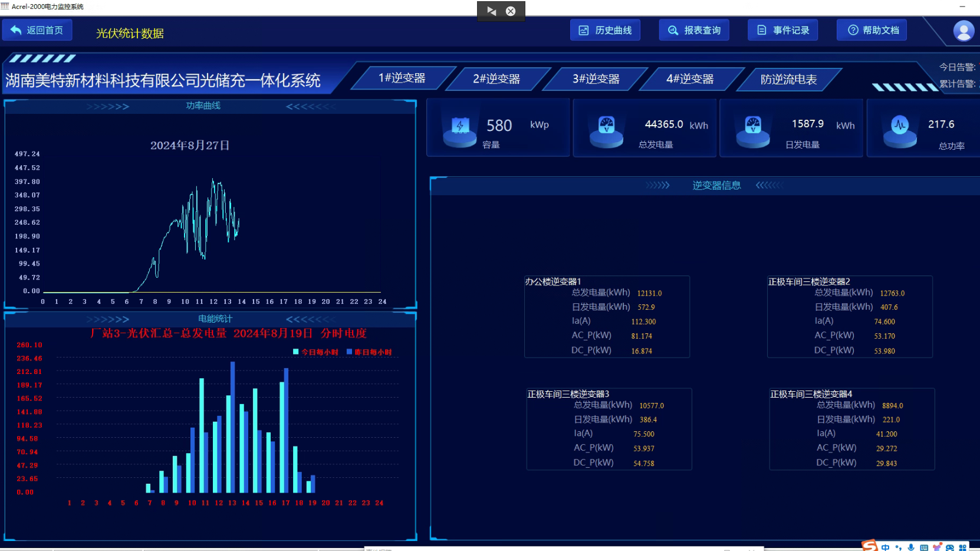Click the 功率曲线 panel header
This screenshot has width=980, height=551.
(x=203, y=106)
